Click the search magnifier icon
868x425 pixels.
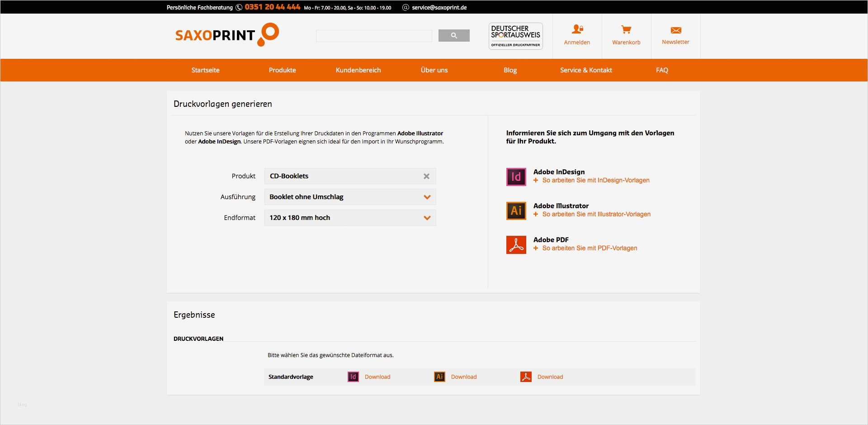[453, 35]
